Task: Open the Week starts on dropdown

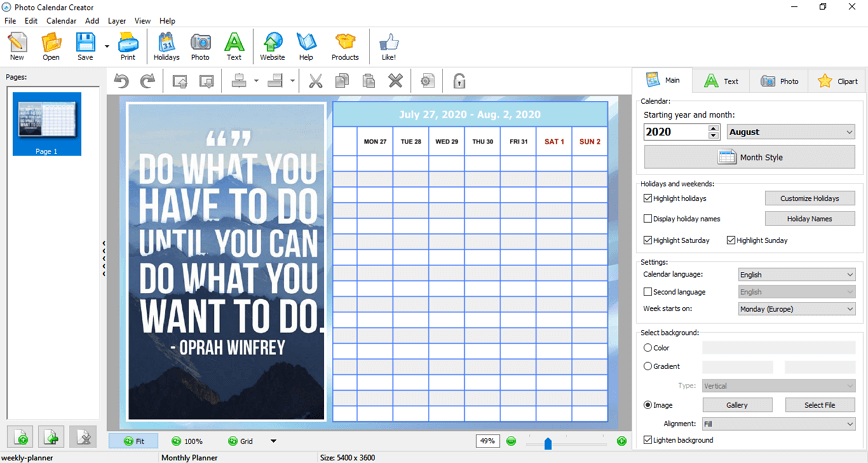Action: click(x=797, y=309)
